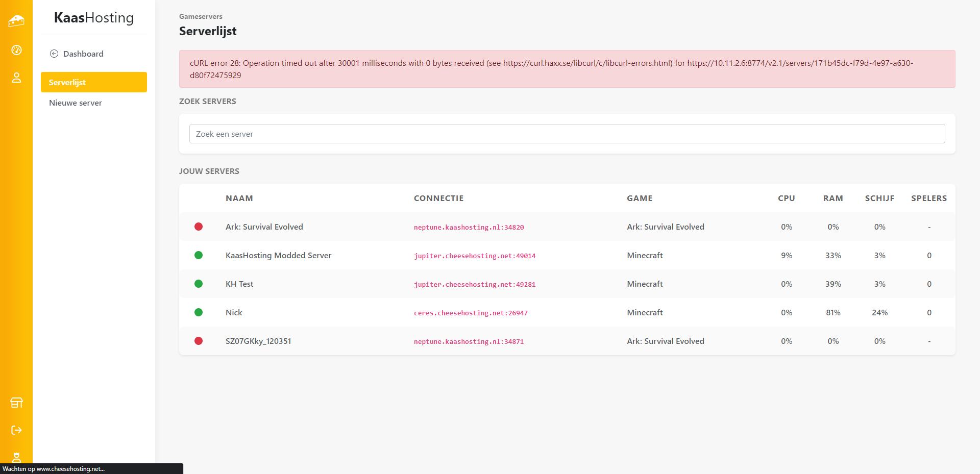The image size is (980, 474).
Task: Select the KH Test server name
Action: [239, 284]
